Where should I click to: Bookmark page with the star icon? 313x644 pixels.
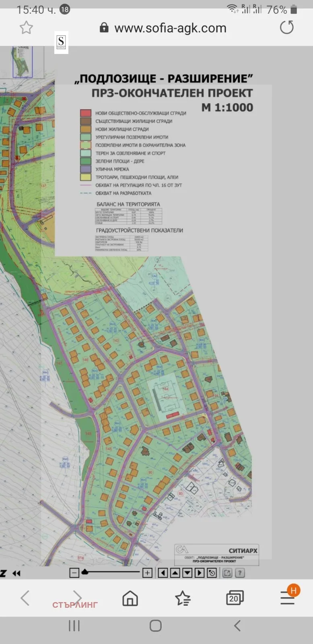click(x=26, y=28)
